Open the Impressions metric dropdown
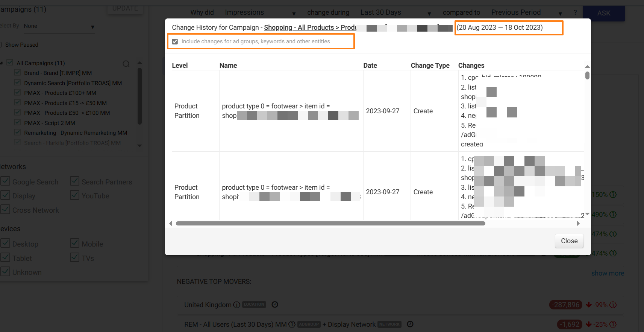The height and width of the screenshot is (332, 644). click(x=260, y=13)
